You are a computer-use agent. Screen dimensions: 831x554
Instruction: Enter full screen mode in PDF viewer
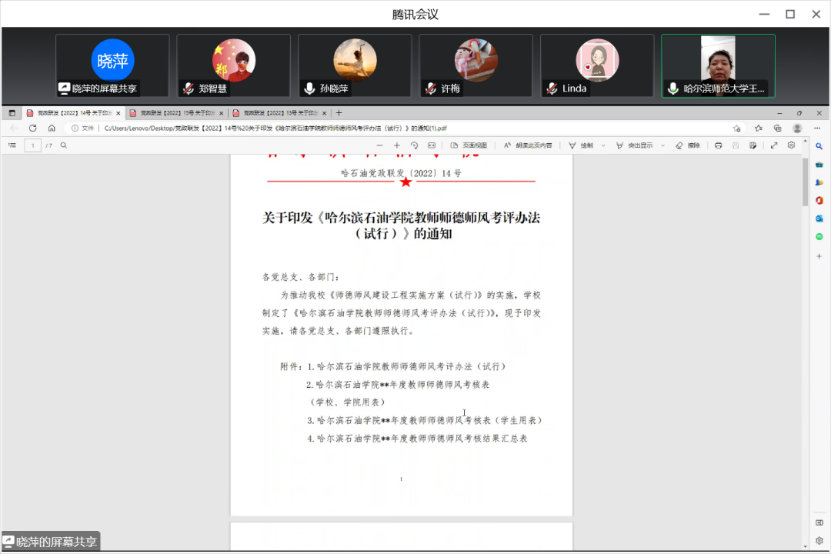774,145
